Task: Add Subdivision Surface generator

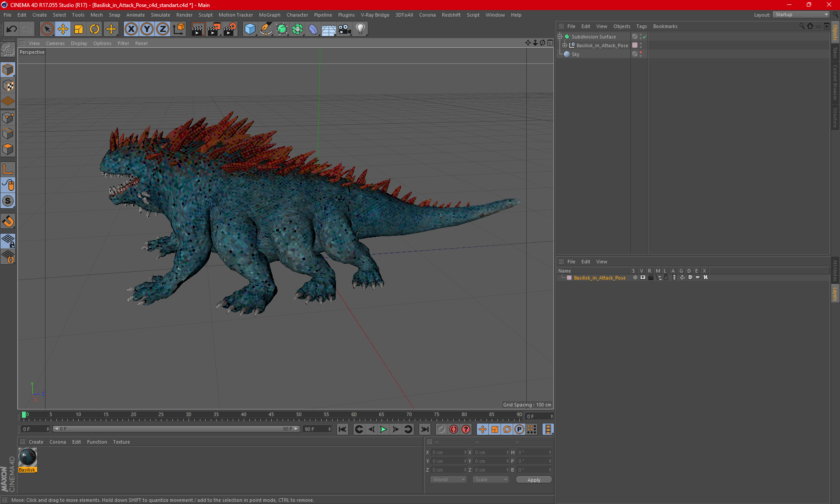Action: (282, 29)
